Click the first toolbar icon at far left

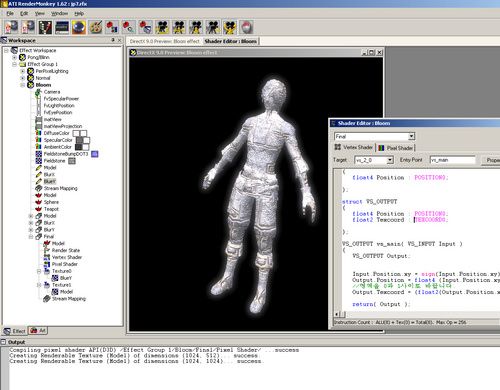click(x=11, y=27)
